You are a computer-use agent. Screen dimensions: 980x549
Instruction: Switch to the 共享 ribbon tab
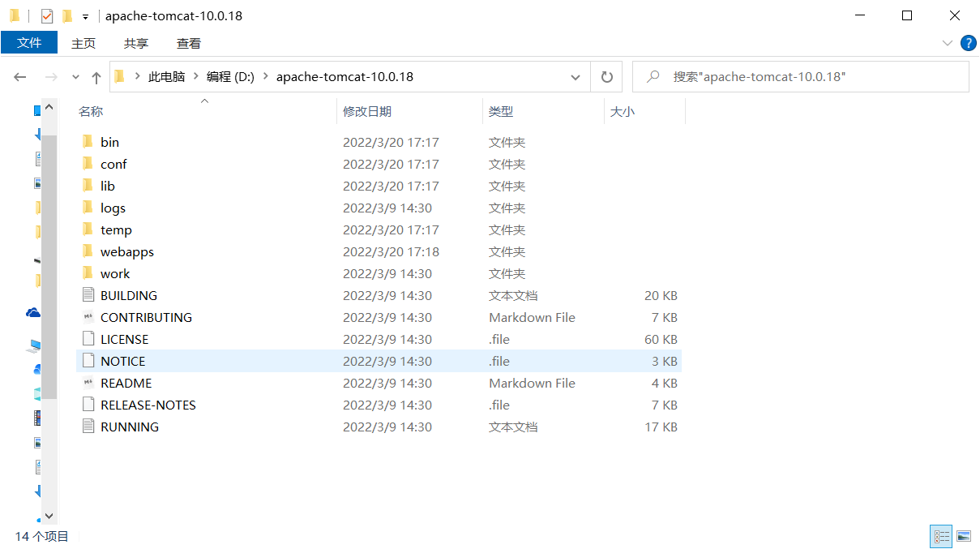pos(136,43)
